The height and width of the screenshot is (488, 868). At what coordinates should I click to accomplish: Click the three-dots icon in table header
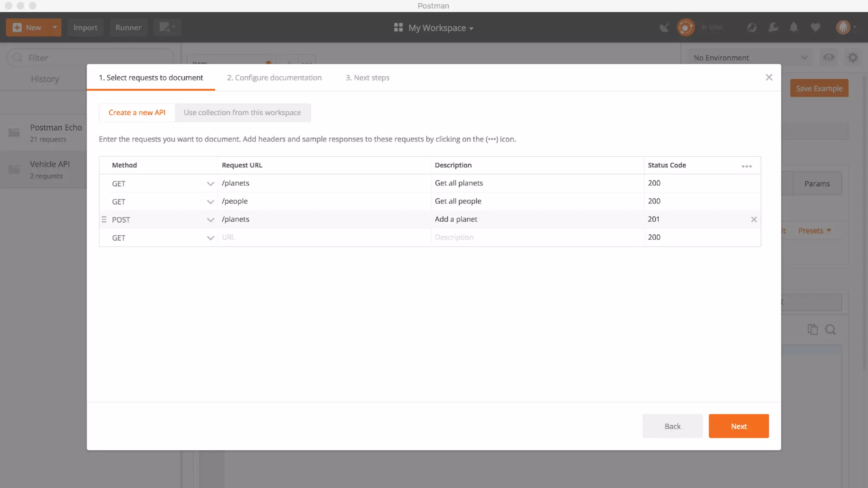pos(746,166)
